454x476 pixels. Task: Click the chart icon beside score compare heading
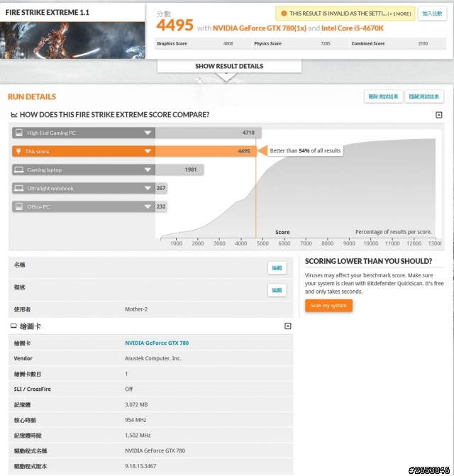point(14,115)
